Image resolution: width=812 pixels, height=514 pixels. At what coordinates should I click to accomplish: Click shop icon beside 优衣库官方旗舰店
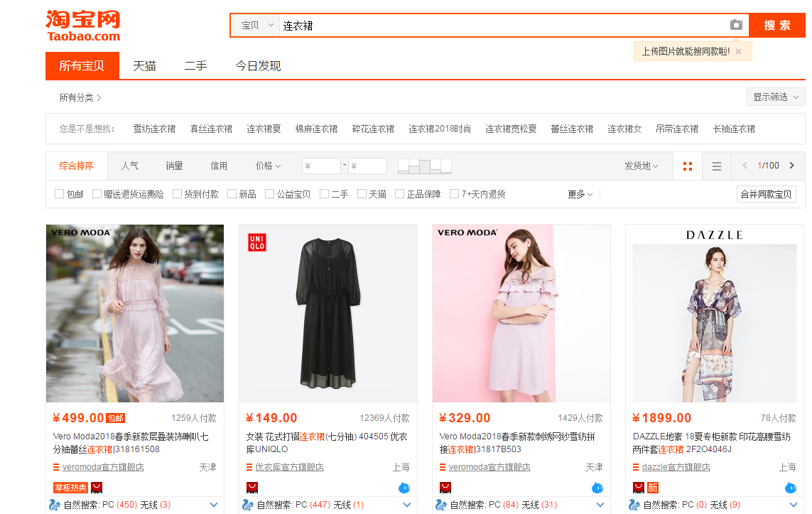[x=249, y=467]
